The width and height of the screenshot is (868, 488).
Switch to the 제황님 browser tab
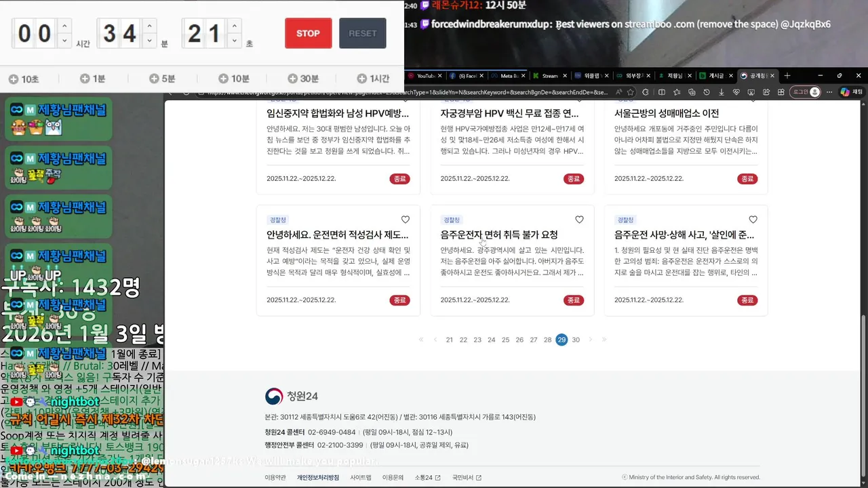click(x=674, y=76)
